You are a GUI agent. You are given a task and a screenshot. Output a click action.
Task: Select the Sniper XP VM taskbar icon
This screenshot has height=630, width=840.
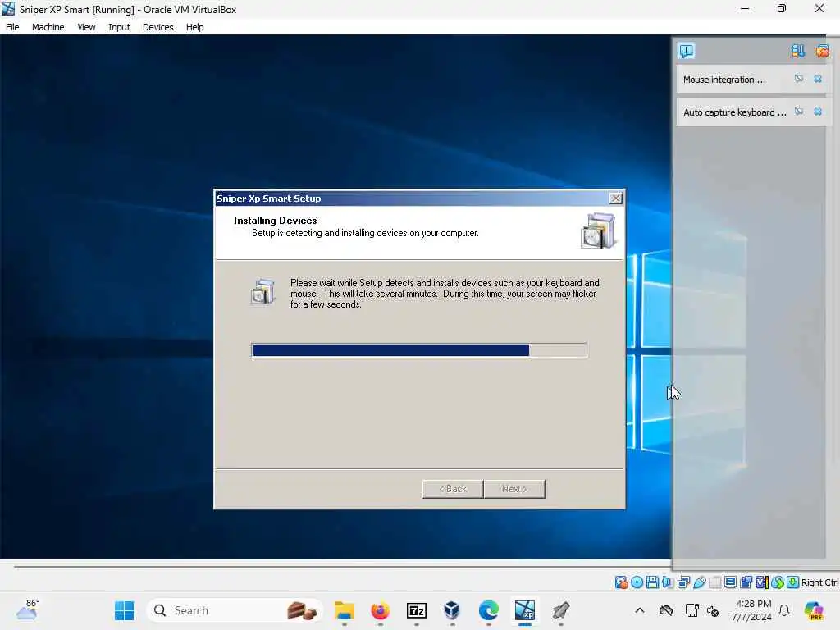(x=524, y=610)
